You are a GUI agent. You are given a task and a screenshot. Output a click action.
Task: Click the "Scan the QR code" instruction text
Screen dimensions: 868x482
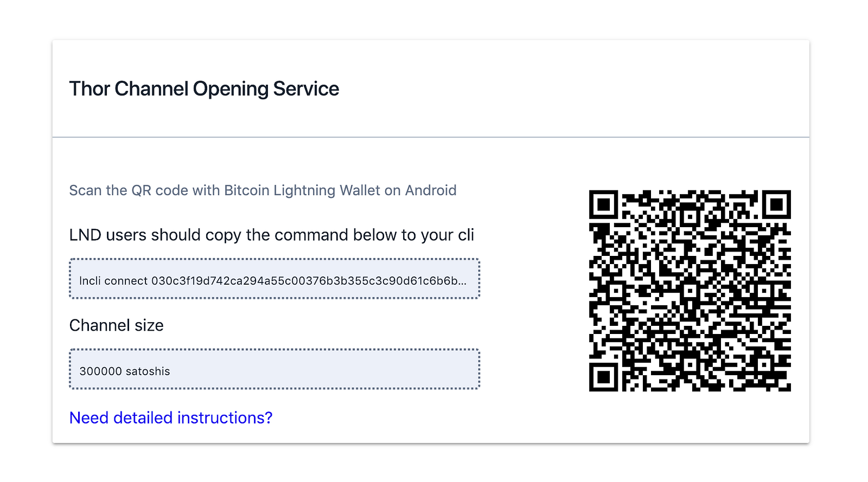click(x=263, y=190)
